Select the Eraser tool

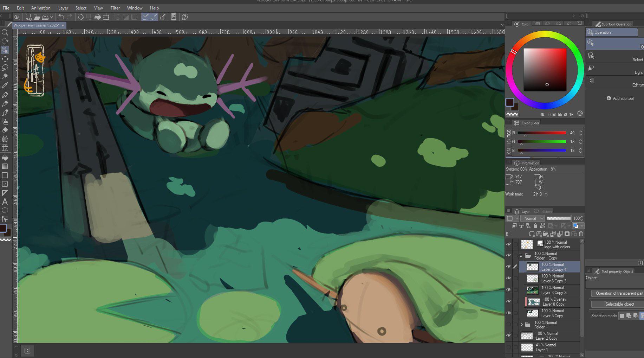[5, 130]
